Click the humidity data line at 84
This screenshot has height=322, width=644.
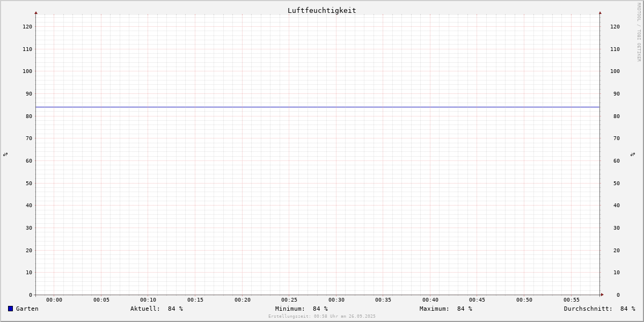click(318, 107)
